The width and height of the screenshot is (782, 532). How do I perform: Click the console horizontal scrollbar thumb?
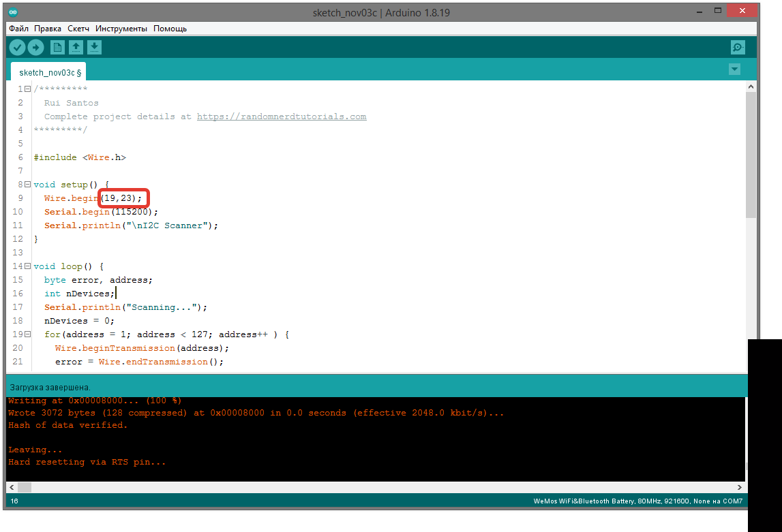[25, 487]
